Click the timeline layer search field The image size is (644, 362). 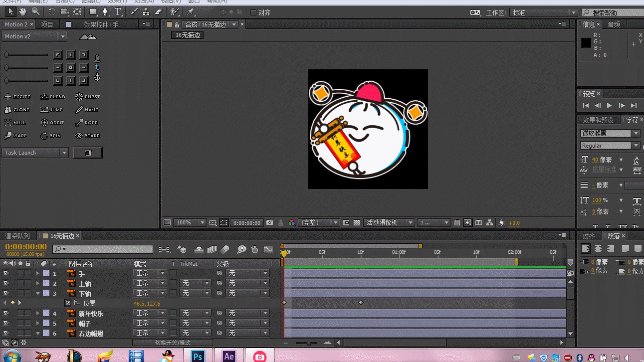(103, 249)
